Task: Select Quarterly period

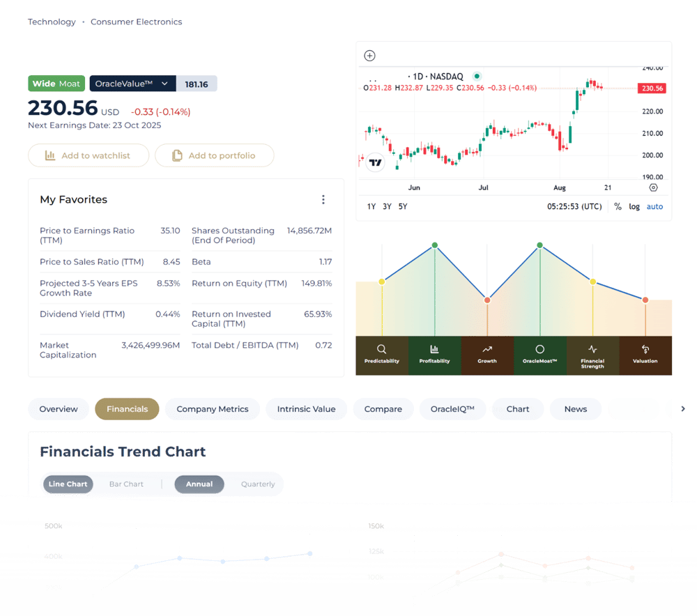Action: [x=258, y=484]
